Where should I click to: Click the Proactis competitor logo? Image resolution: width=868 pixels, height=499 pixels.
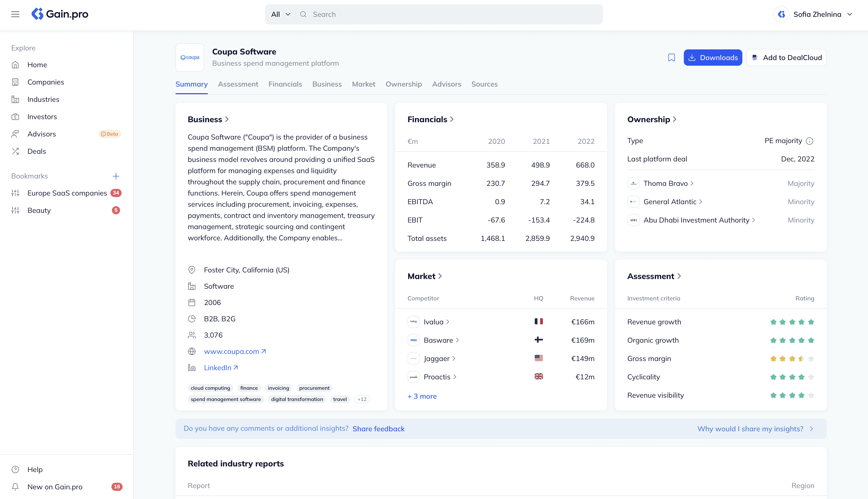(x=413, y=377)
